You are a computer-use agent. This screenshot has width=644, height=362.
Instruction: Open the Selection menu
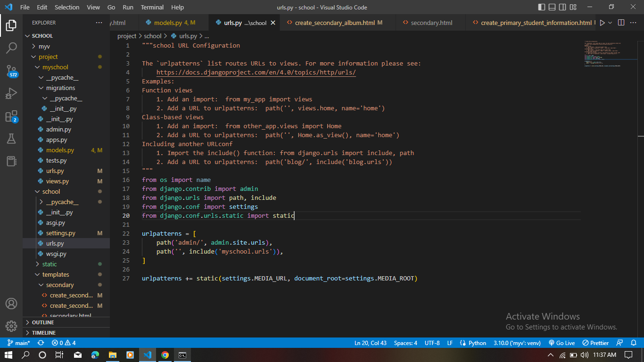pyautogui.click(x=67, y=7)
